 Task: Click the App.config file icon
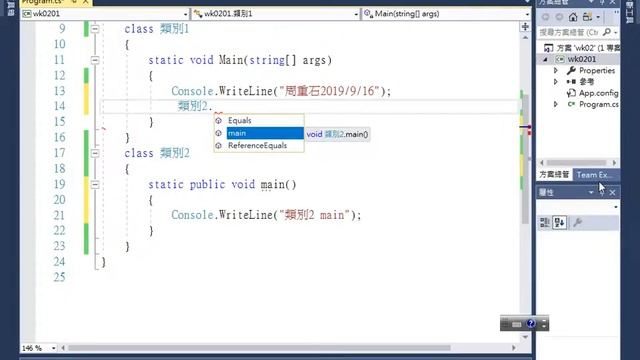[571, 93]
